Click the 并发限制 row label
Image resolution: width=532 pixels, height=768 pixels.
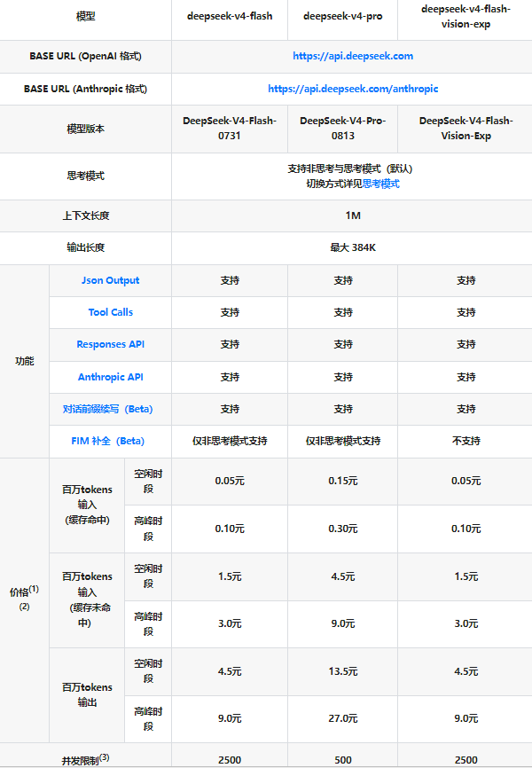86,760
